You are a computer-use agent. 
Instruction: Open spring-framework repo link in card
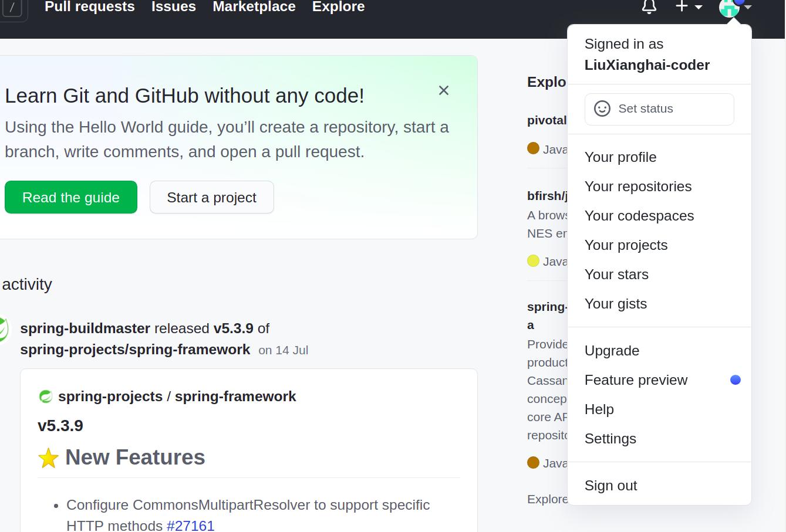[235, 397]
